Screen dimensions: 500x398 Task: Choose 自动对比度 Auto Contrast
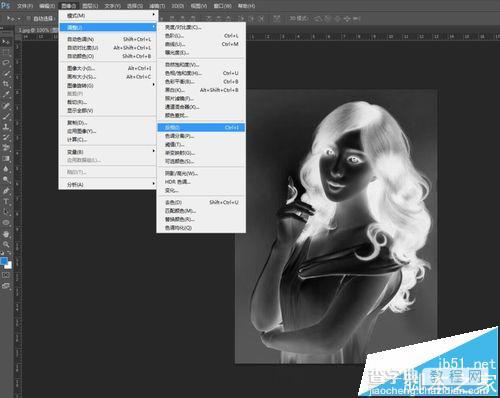108,48
